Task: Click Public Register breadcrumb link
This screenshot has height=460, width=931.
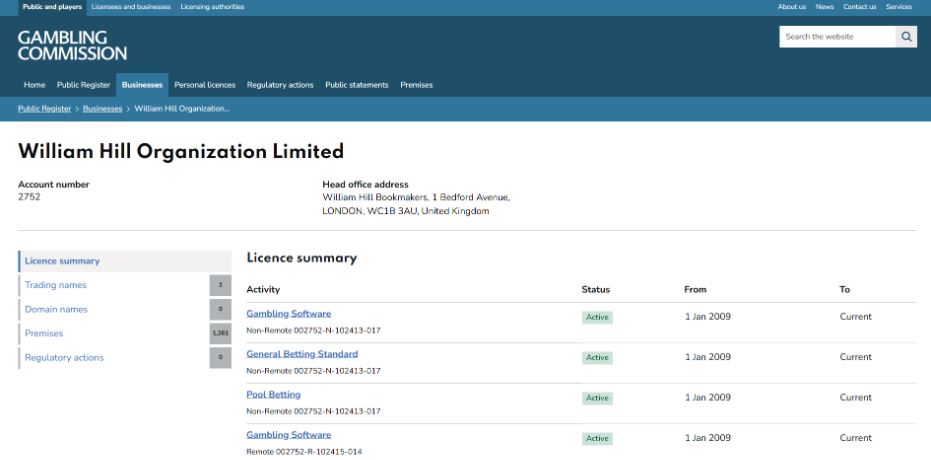Action: pos(45,109)
